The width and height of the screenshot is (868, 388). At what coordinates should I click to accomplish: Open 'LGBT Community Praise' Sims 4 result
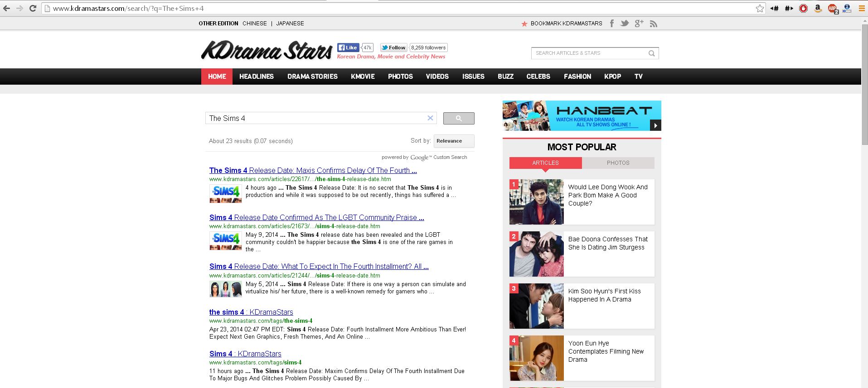coord(317,218)
